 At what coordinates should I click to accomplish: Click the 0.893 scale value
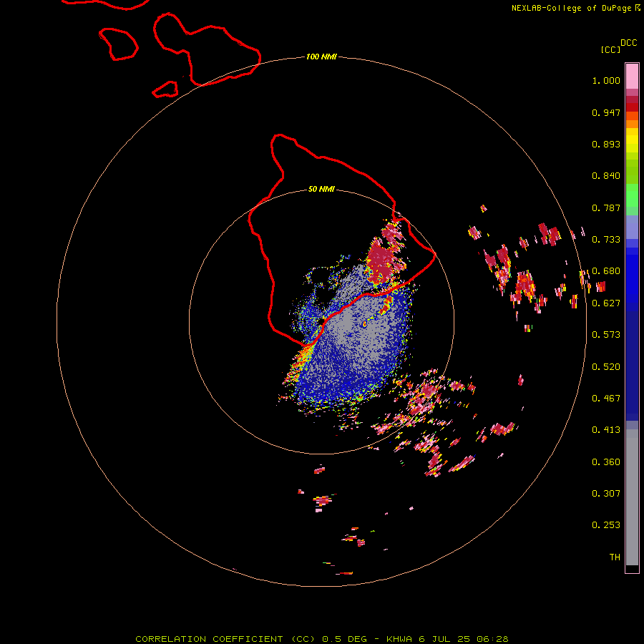(606, 144)
